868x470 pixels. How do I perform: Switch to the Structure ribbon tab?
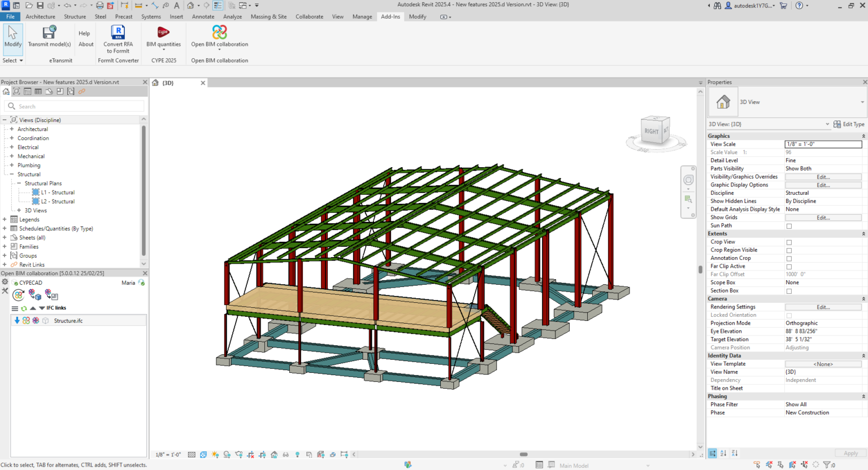tap(75, 17)
